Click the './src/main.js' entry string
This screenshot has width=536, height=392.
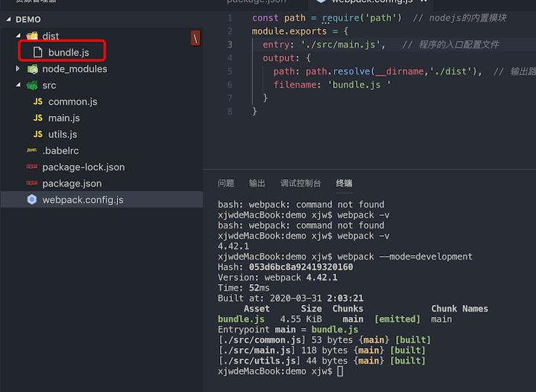click(340, 45)
